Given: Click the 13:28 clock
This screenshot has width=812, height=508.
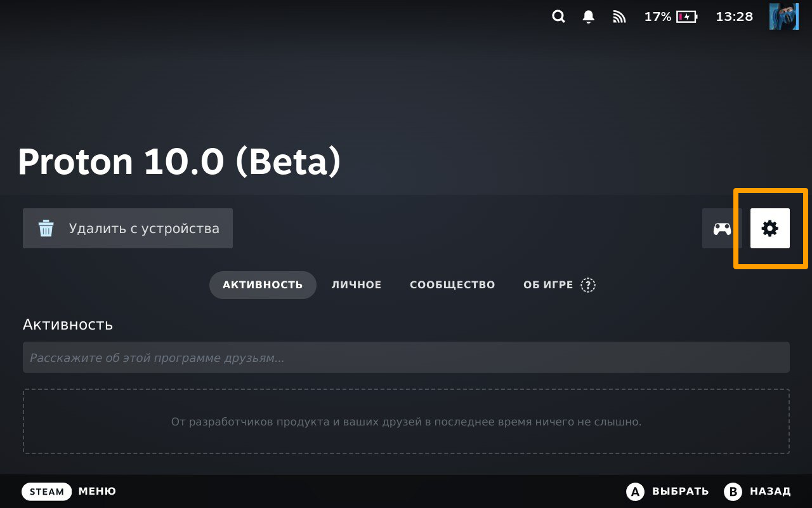Looking at the screenshot, I should tap(734, 17).
